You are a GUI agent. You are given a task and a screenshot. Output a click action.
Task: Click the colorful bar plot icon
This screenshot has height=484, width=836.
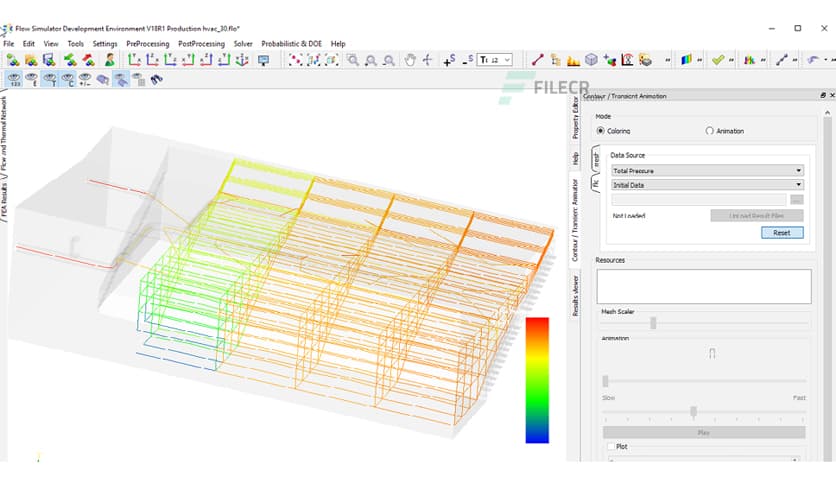(x=750, y=60)
